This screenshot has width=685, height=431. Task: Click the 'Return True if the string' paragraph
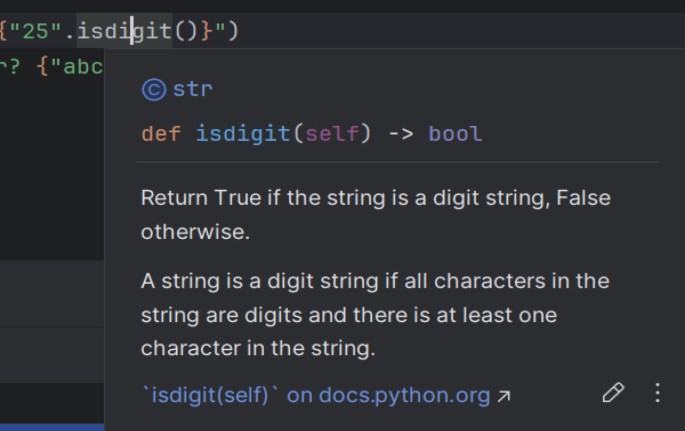tap(376, 214)
